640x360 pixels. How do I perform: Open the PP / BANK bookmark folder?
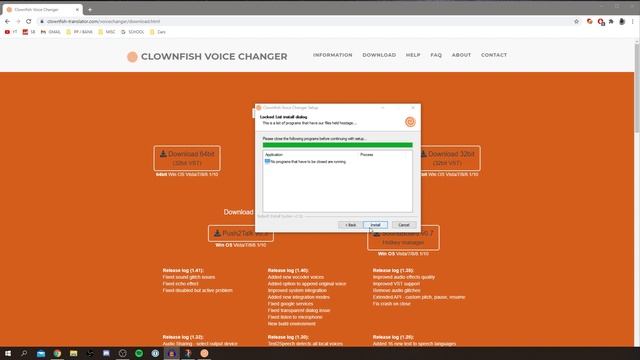click(x=79, y=32)
